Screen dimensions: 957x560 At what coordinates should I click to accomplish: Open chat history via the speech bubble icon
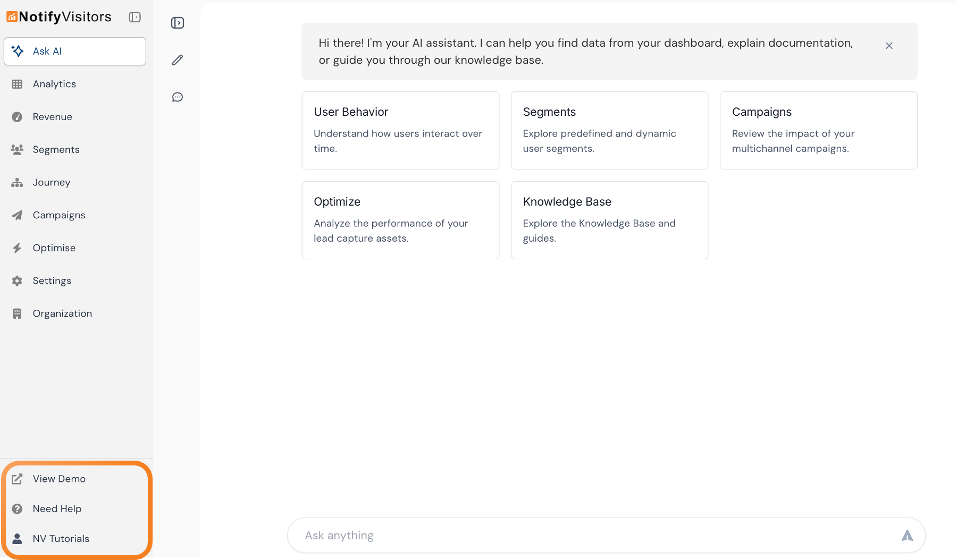177,97
